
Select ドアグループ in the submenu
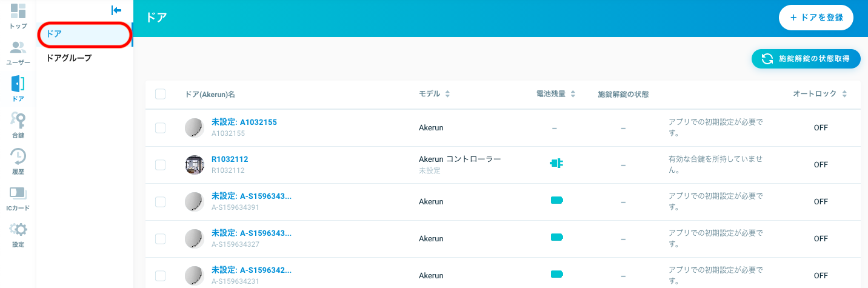(84, 58)
